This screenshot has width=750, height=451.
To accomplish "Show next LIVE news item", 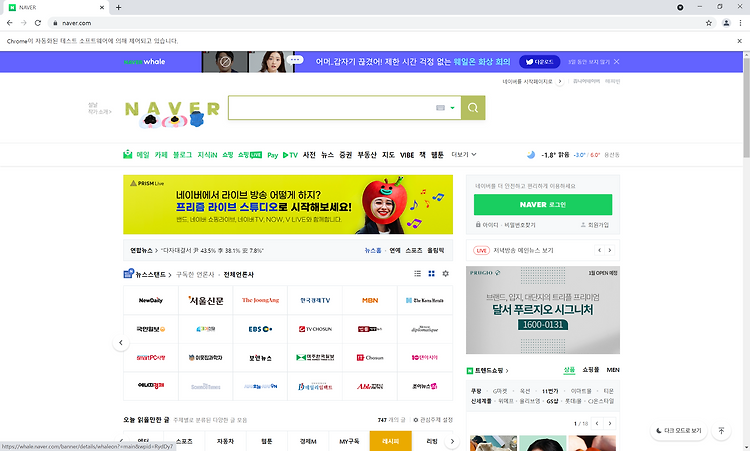I will coord(609,250).
